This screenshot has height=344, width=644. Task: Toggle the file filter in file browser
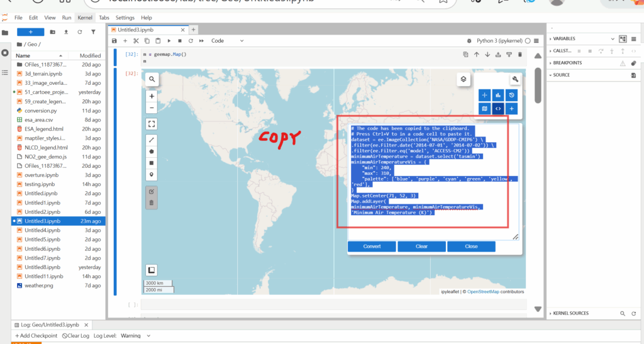[x=93, y=31]
